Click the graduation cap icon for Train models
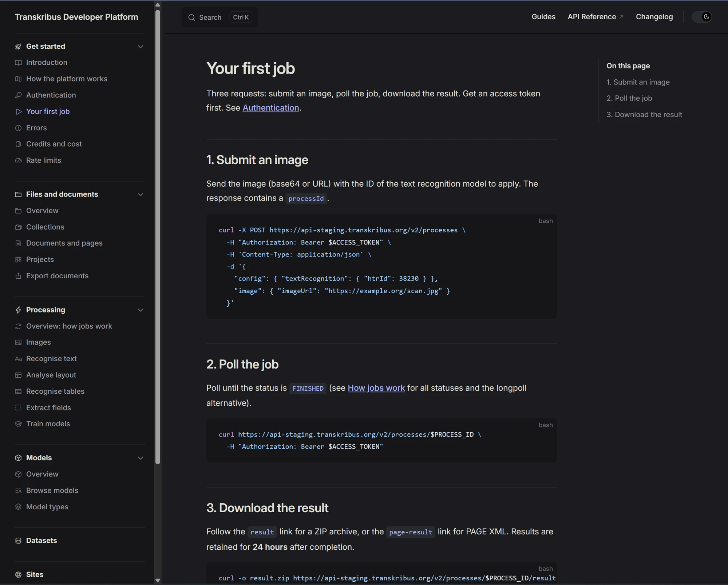 click(x=18, y=424)
